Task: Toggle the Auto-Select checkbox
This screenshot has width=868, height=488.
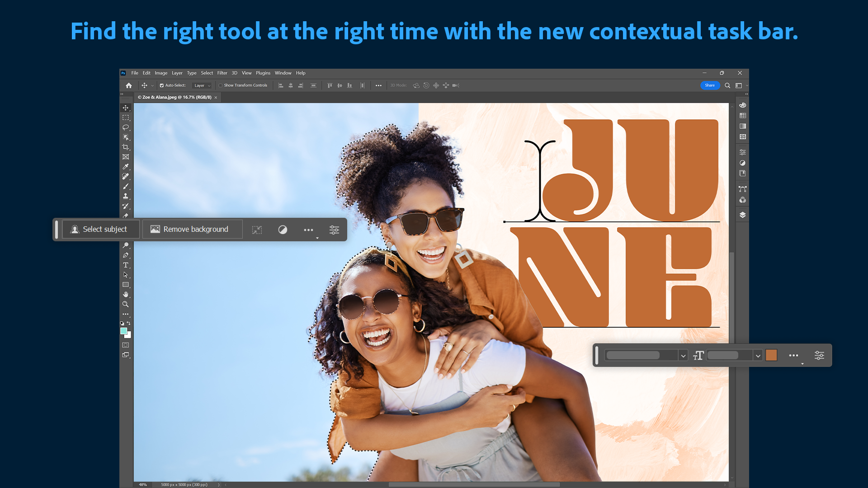Action: pyautogui.click(x=162, y=85)
